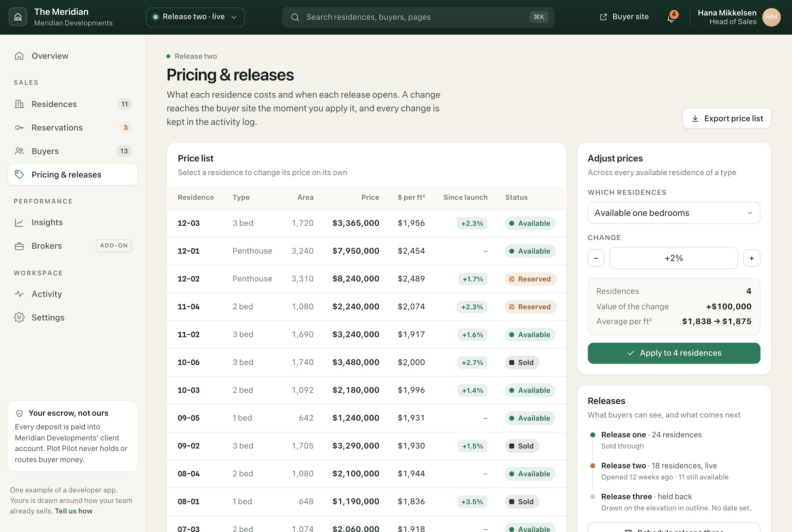Select residence 12-01 Penthouse row
792x532 pixels.
click(x=367, y=251)
